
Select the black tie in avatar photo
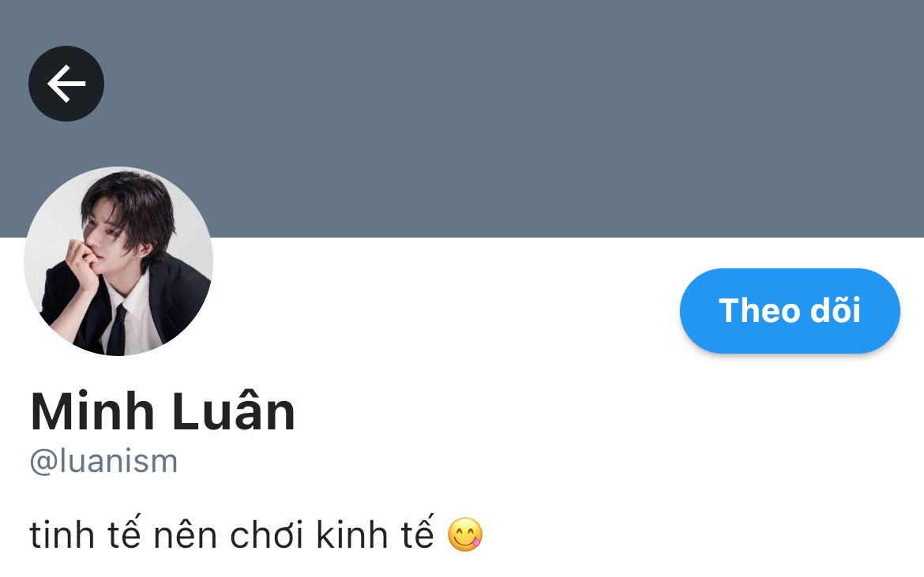[118, 330]
